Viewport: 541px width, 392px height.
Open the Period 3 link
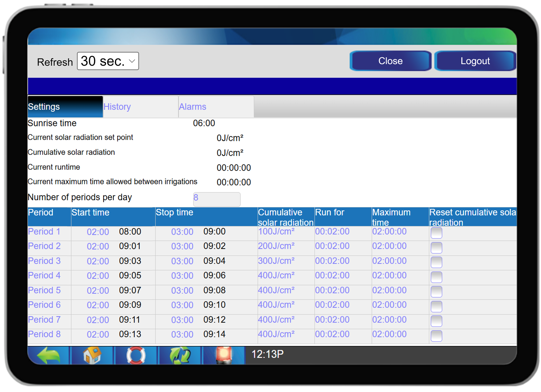44,261
